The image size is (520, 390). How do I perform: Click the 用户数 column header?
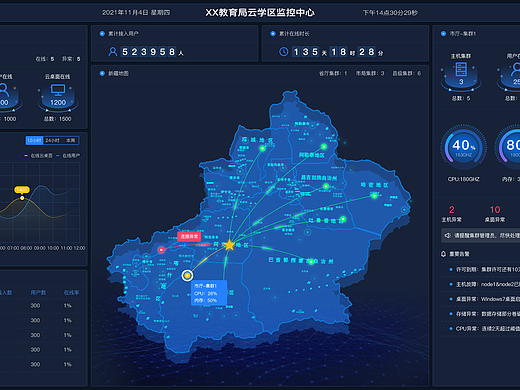click(38, 292)
